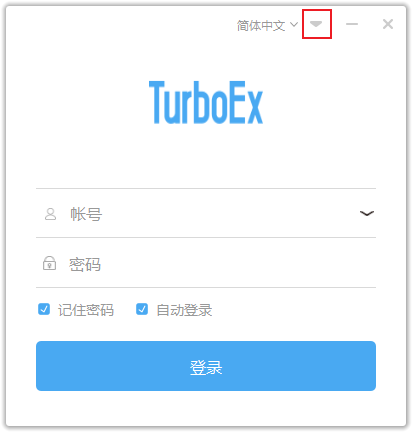Click the blue 登录 button
The width and height of the screenshot is (412, 432).
206,366
